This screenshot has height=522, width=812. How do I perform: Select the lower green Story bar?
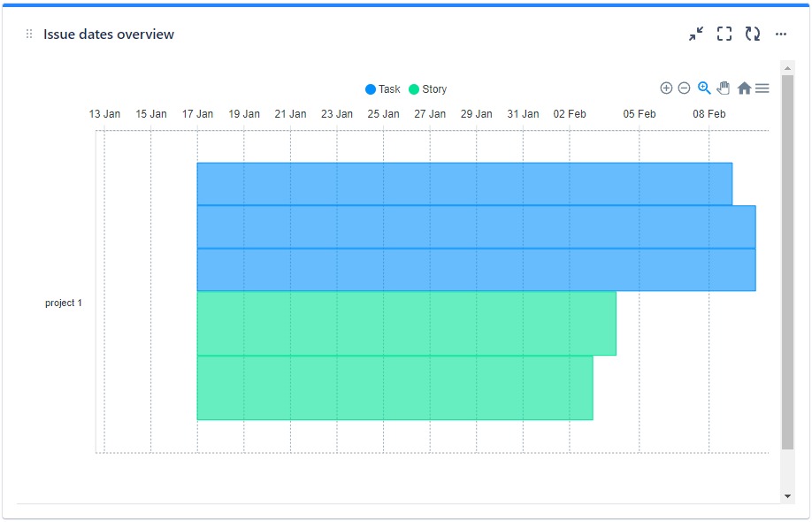coord(395,388)
